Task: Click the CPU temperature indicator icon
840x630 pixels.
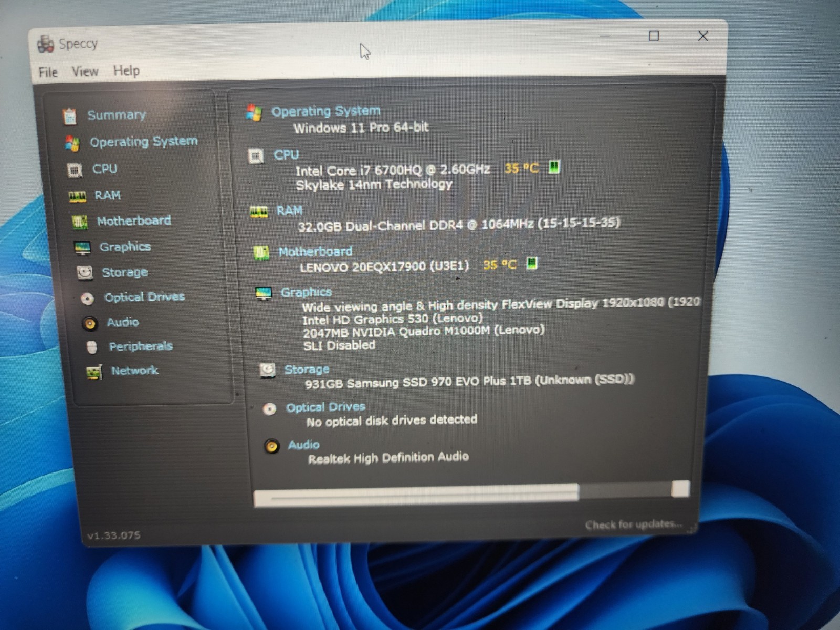Action: click(x=554, y=167)
